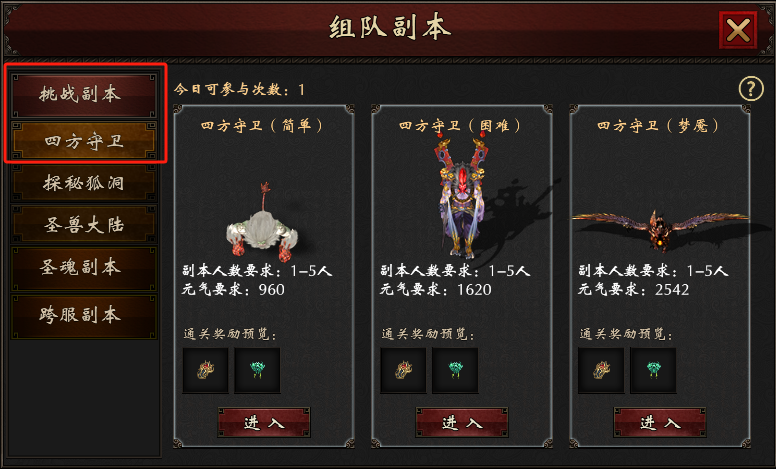Enter the 四方守卫 困难 dungeon
The image size is (776, 469).
click(462, 422)
